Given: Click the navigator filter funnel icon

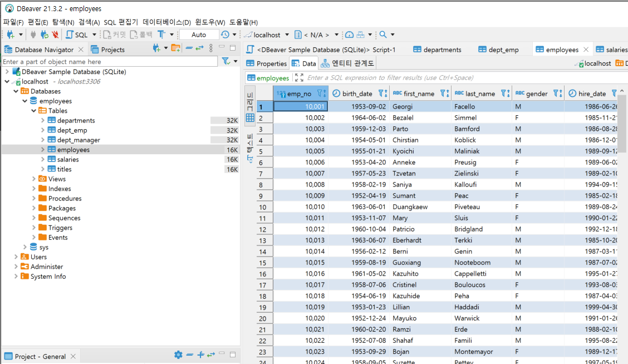Looking at the screenshot, I should point(226,61).
